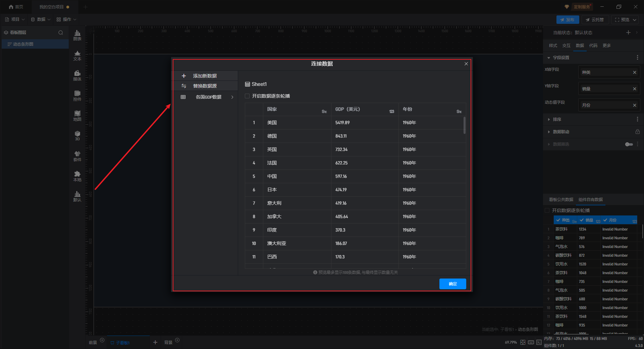Add a background layer with the 背景 plus icon
The width and height of the screenshot is (644, 349).
177,340
